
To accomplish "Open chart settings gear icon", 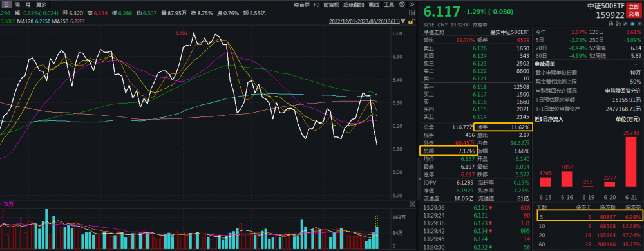I will click(x=402, y=5).
